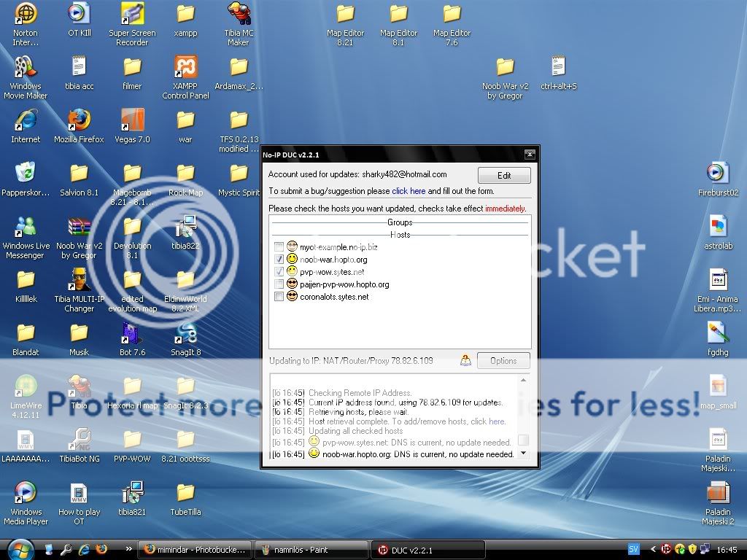
Task: Click Show Desktop in the quick launch bar
Action: coord(48,549)
